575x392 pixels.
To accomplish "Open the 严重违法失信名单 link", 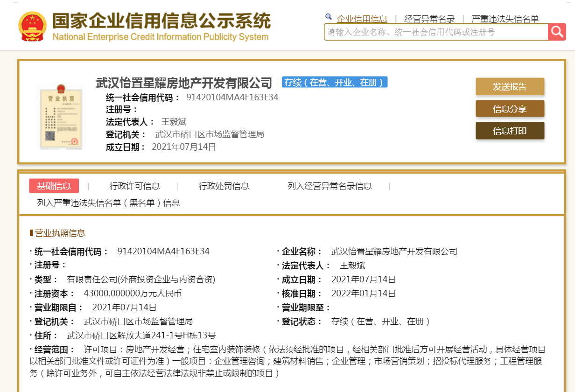I will point(505,19).
